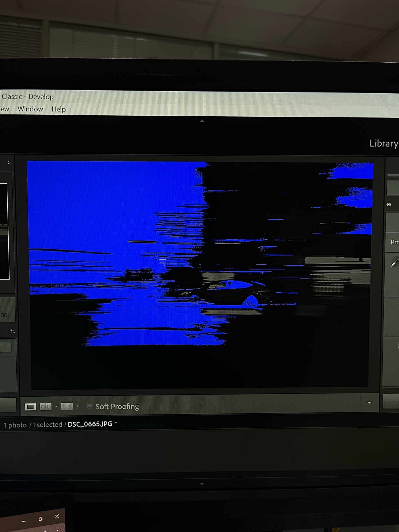The height and width of the screenshot is (532, 399).
Task: Switch to the Library module
Action: 384,143
